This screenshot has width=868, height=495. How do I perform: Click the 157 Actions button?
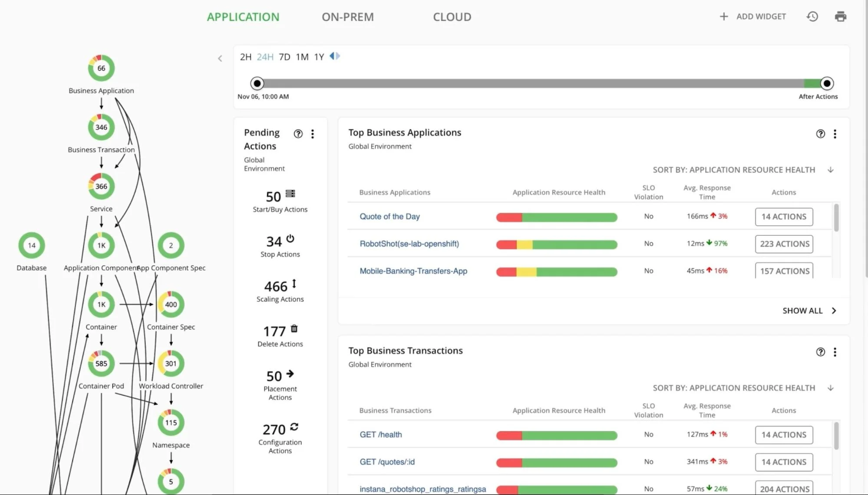784,270
